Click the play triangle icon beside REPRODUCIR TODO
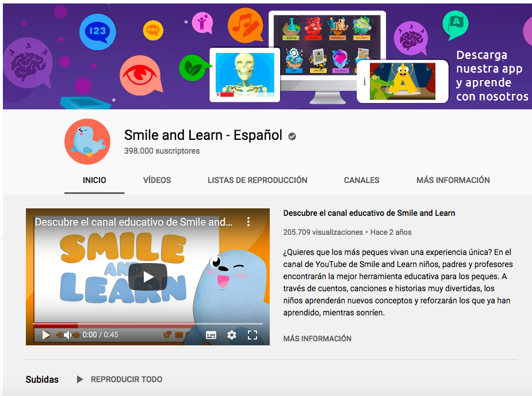The width and height of the screenshot is (532, 396). click(80, 379)
